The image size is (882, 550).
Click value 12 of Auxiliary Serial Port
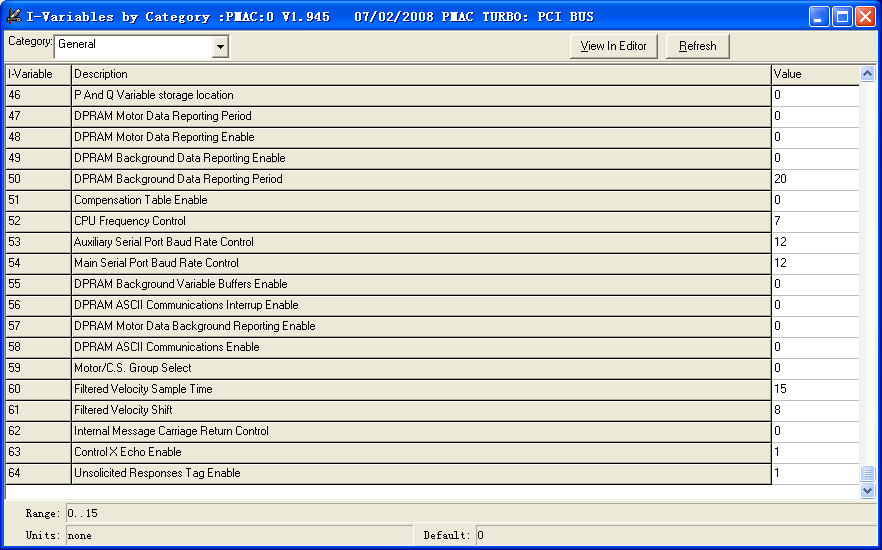815,242
